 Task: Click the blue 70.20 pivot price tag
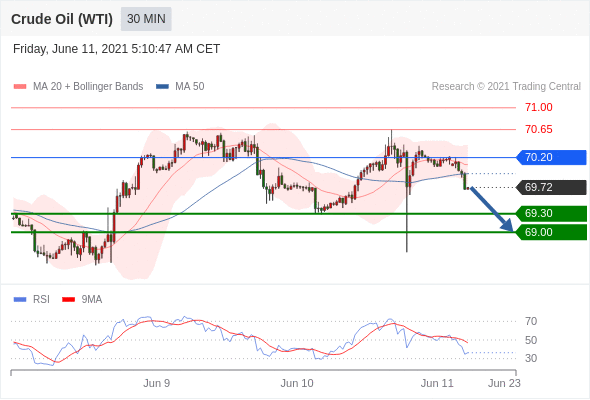click(x=551, y=157)
